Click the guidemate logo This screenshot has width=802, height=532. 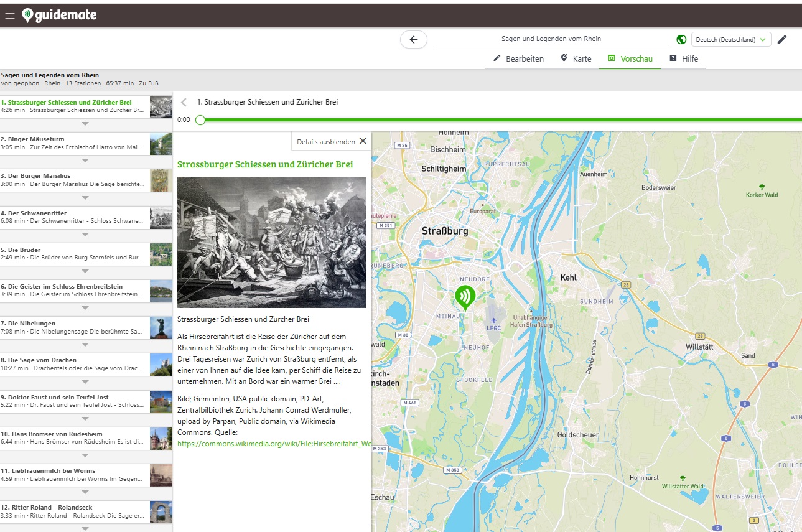pos(59,15)
